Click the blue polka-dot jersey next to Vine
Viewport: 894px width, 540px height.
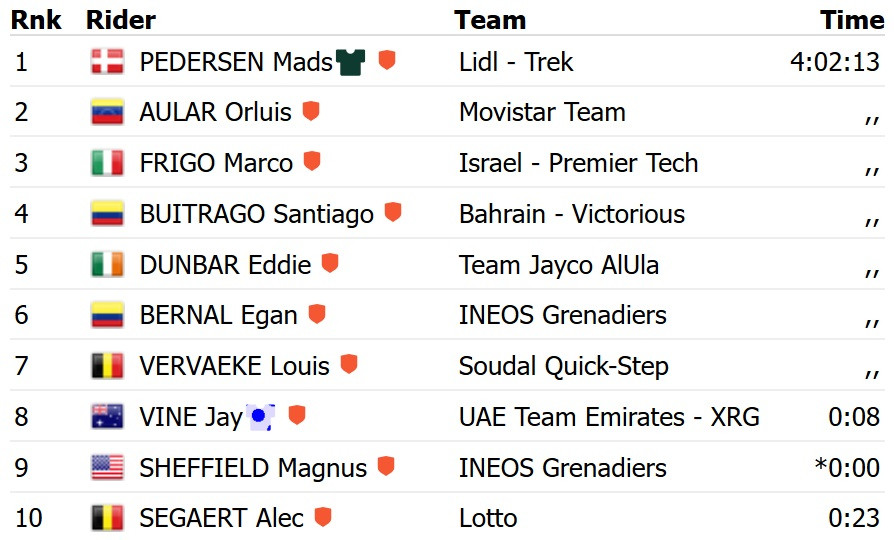click(262, 416)
